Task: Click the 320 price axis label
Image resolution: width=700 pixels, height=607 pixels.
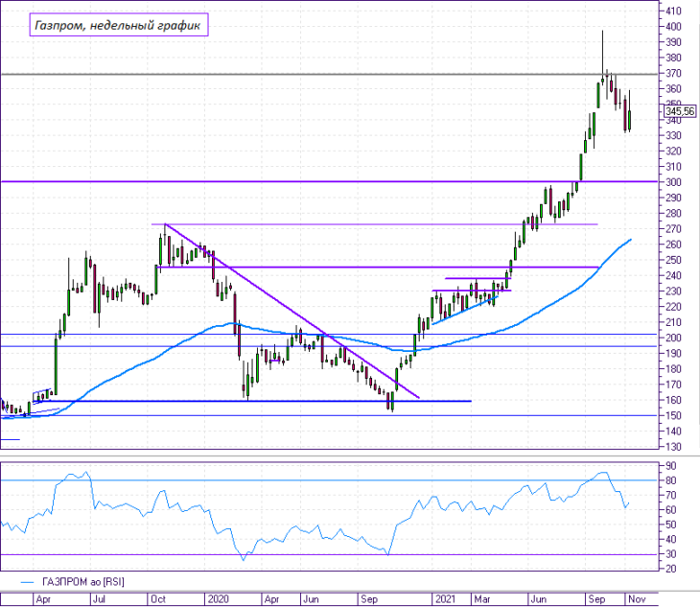Action: pyautogui.click(x=673, y=152)
